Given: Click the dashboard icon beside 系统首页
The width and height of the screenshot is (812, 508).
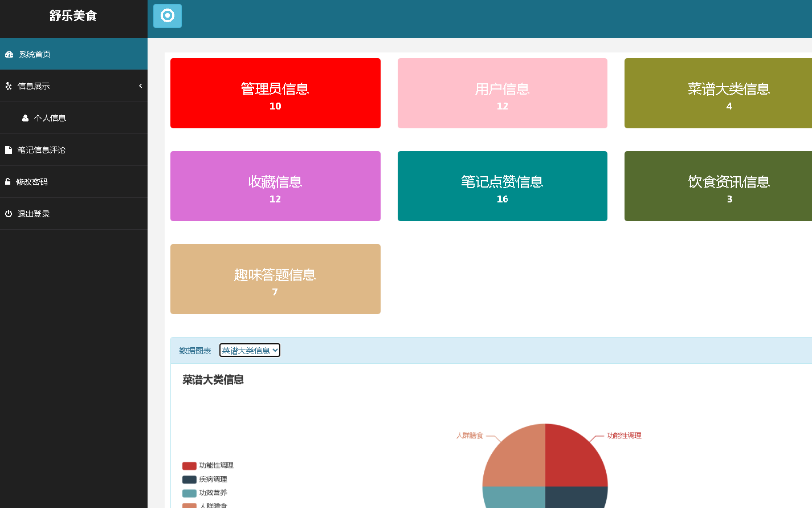Looking at the screenshot, I should click(9, 55).
